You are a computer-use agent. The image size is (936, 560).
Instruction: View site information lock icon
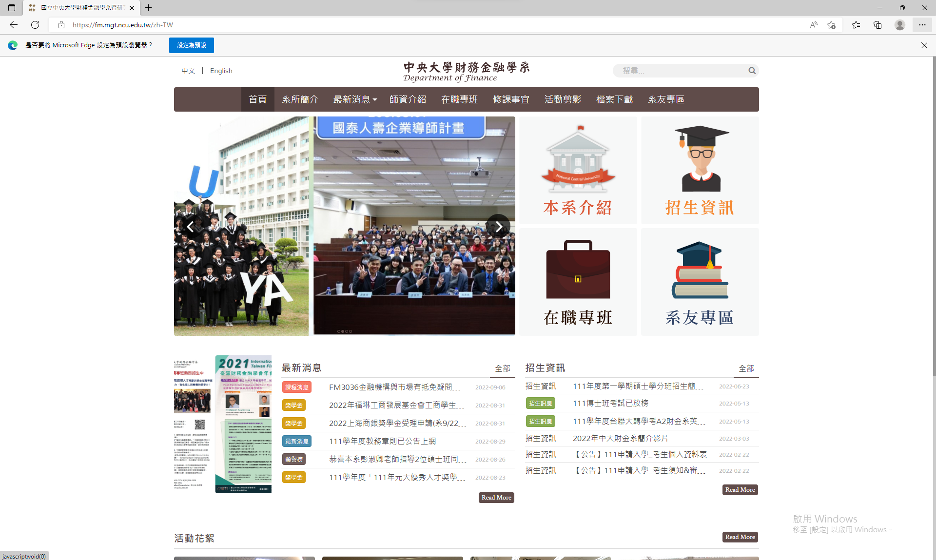pyautogui.click(x=61, y=25)
